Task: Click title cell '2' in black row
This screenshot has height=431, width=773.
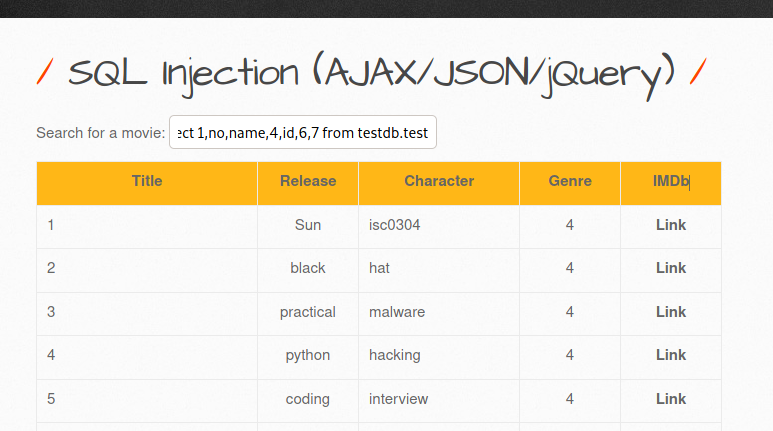Action: pyautogui.click(x=147, y=270)
